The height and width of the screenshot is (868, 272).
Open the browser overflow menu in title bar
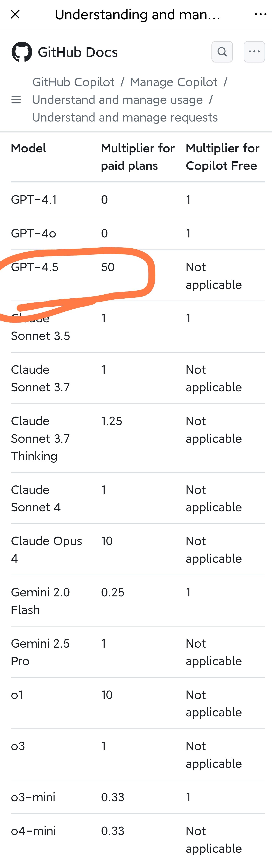(x=260, y=15)
